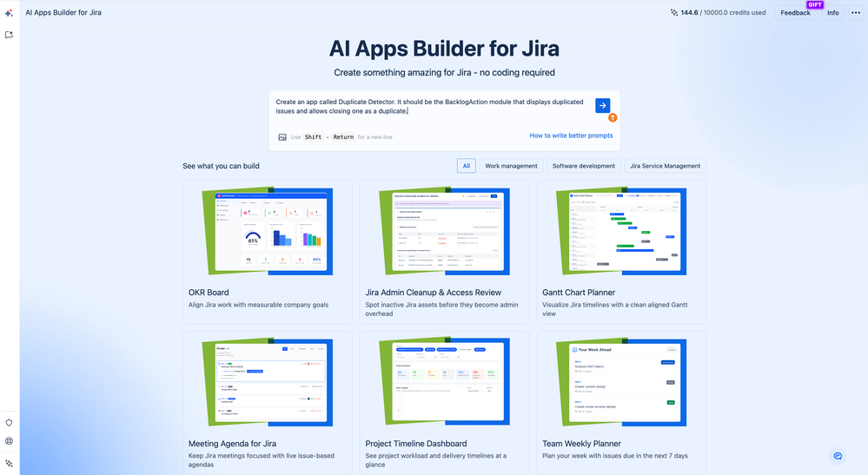Image resolution: width=868 pixels, height=475 pixels.
Task: Attach an image with picture icon
Action: click(x=282, y=137)
